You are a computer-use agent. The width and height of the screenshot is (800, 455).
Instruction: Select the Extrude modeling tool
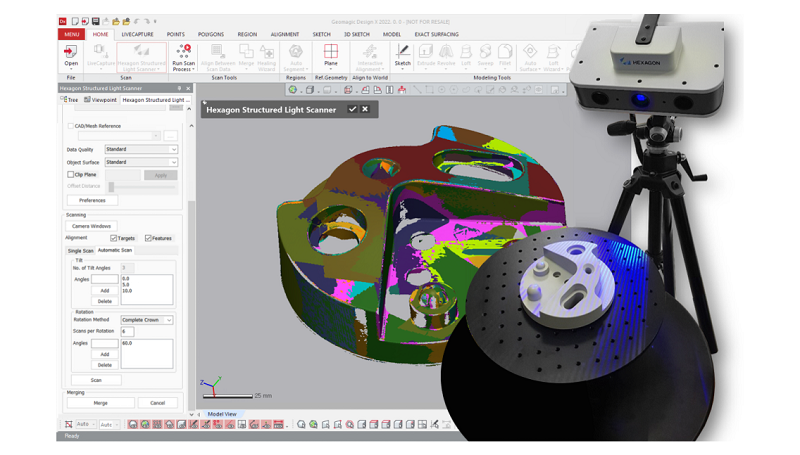tap(426, 55)
